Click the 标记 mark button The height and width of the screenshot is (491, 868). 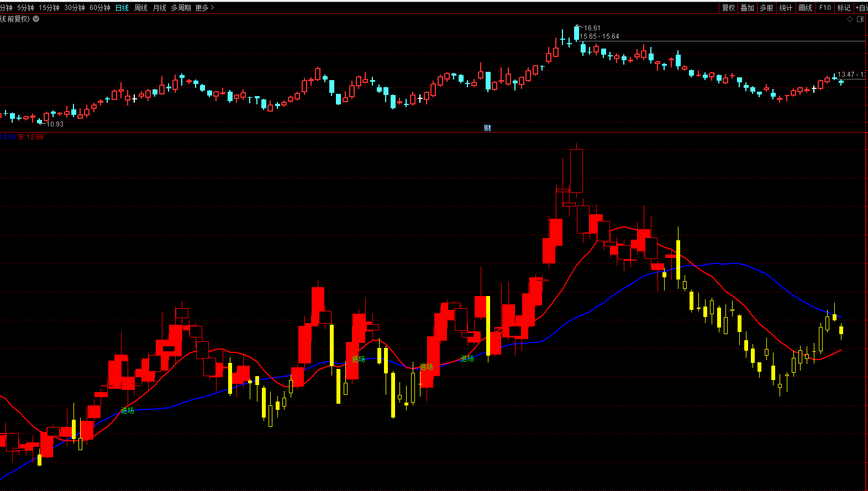click(844, 8)
